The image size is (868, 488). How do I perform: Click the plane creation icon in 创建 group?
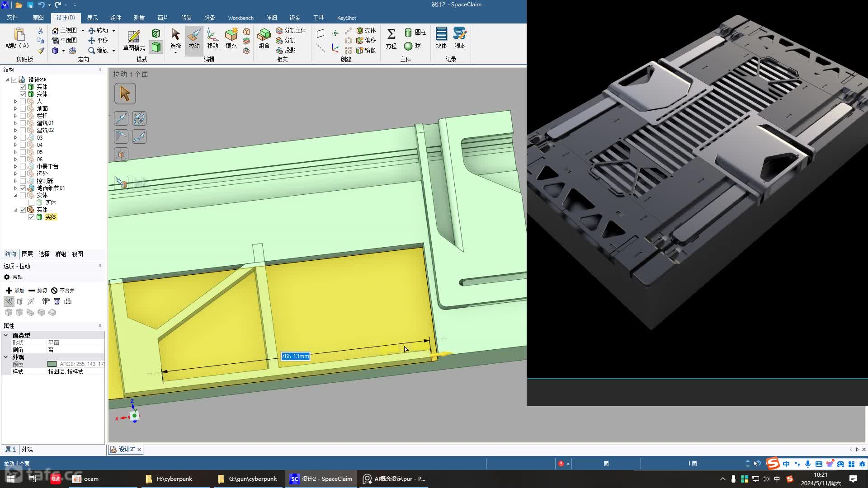click(321, 33)
